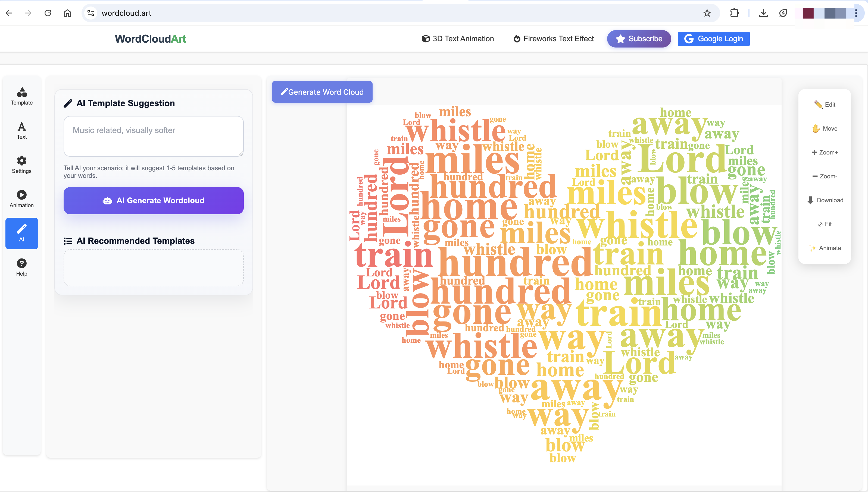
Task: Click the AI template suggestion text field
Action: pyautogui.click(x=153, y=136)
